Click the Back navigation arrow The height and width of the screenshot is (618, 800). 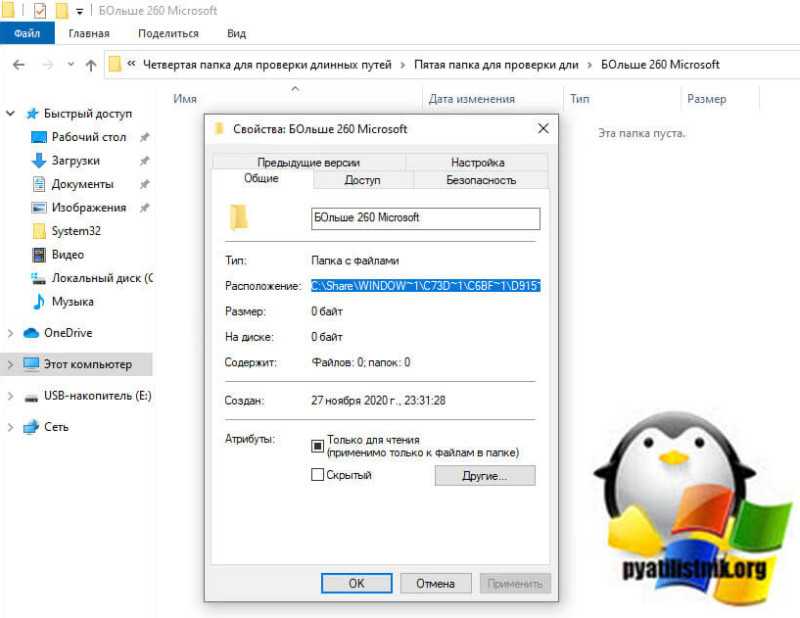[x=19, y=65]
